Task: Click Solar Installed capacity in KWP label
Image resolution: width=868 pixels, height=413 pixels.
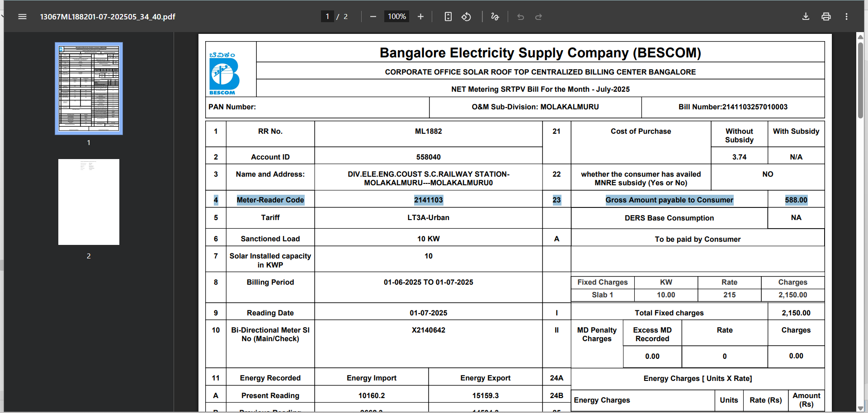Action: (x=270, y=260)
